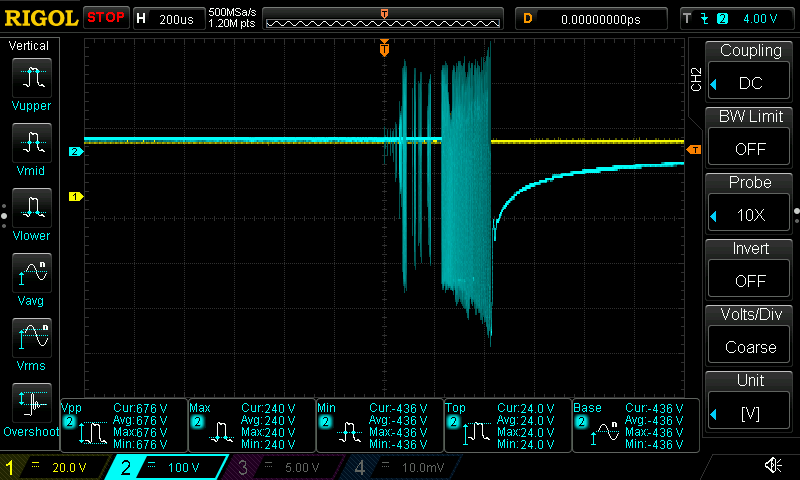Viewport: 800px width, 480px height.
Task: Toggle Volts/Div Coarse setting
Action: pos(749,346)
